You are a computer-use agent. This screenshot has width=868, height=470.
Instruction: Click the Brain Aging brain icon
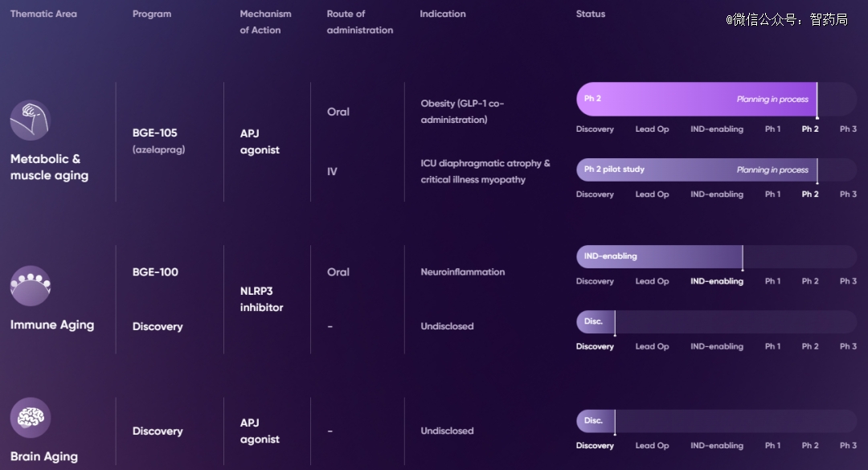31,418
